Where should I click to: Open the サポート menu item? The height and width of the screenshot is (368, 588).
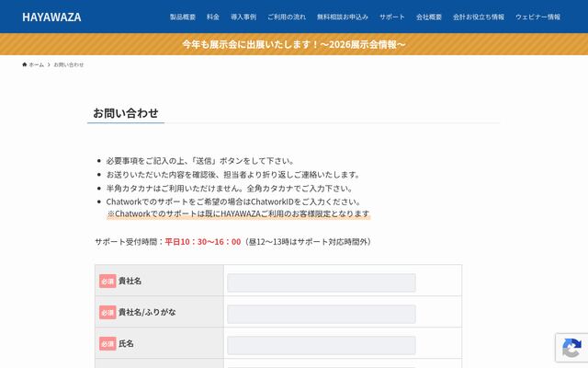(392, 17)
